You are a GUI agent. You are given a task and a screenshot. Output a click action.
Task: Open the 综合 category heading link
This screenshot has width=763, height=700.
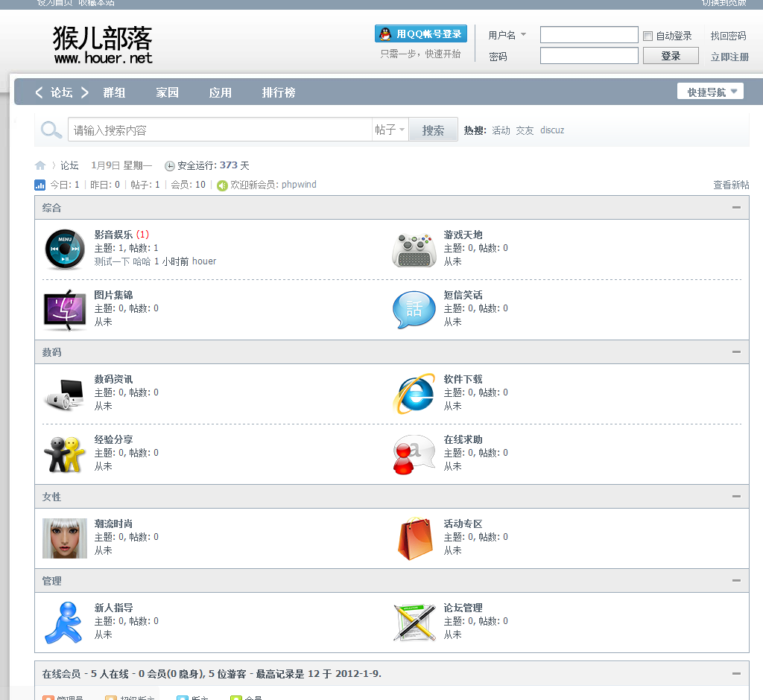[51, 208]
